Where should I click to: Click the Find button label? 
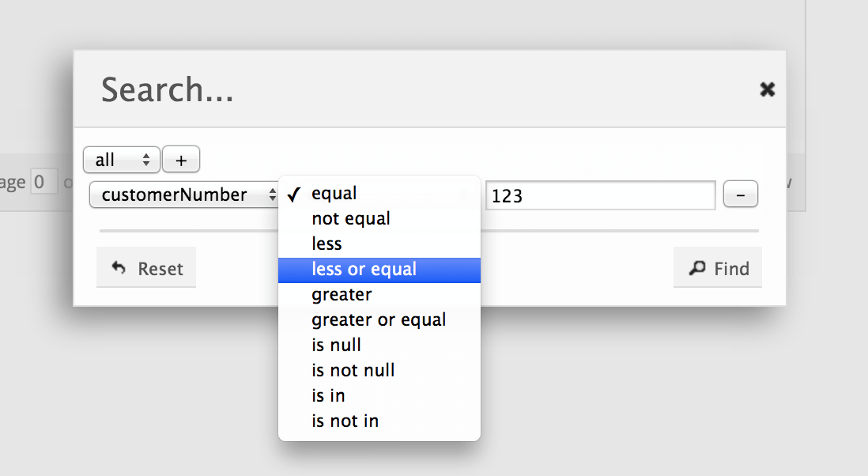[731, 269]
